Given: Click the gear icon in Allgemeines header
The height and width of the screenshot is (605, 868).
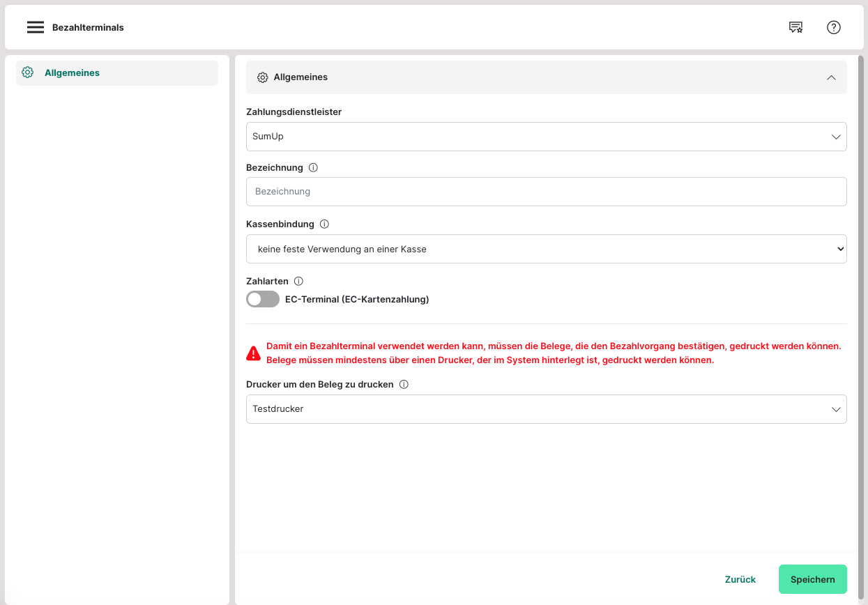Looking at the screenshot, I should pos(263,77).
